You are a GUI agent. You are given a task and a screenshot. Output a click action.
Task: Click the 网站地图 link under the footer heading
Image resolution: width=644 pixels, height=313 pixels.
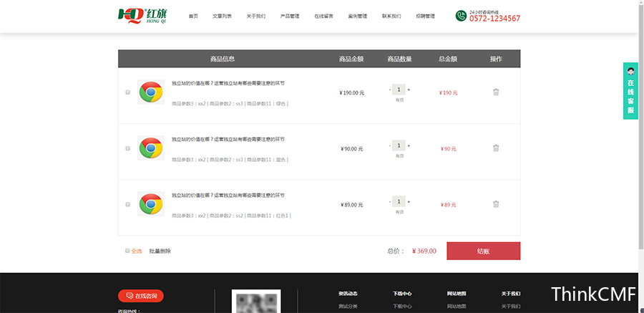click(457, 307)
